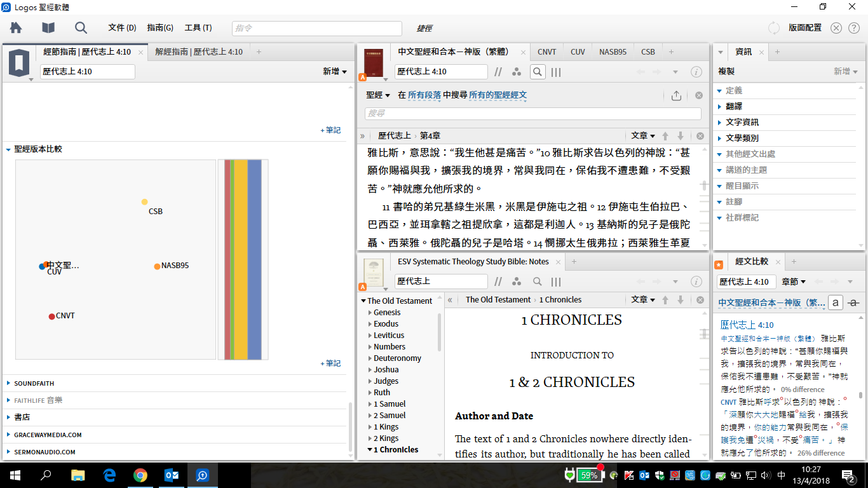Screen dimensions: 868x488
Task: Click the 指令 command input box
Action: [x=316, y=28]
